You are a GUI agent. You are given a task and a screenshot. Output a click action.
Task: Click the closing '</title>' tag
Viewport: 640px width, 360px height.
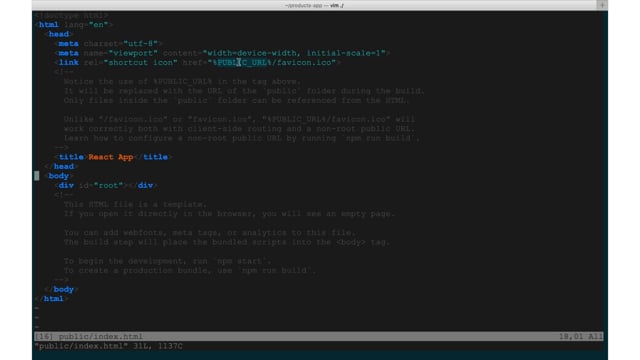[153, 157]
